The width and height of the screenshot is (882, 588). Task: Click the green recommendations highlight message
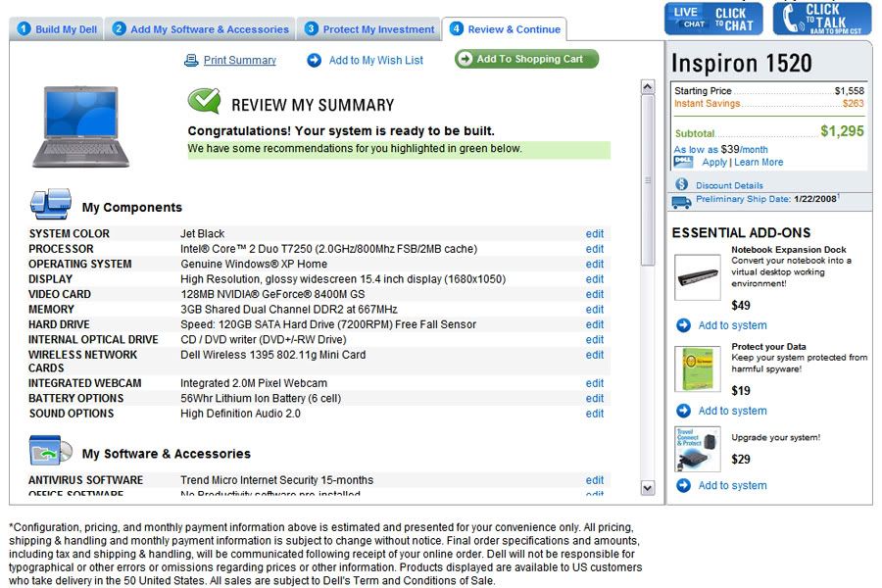(399, 149)
